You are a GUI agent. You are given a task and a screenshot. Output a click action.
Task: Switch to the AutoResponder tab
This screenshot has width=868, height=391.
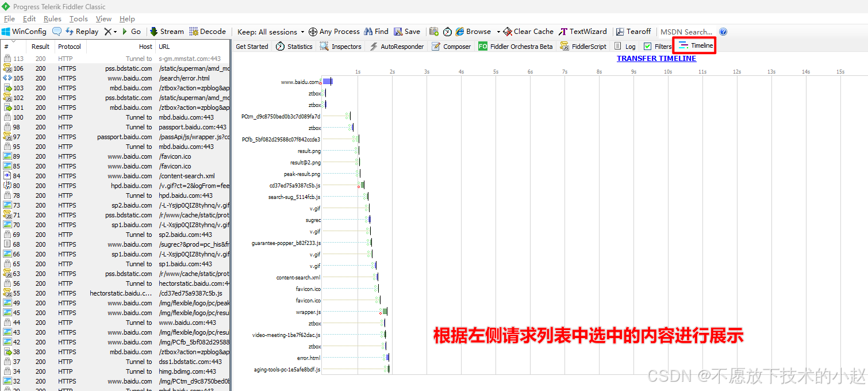[396, 47]
